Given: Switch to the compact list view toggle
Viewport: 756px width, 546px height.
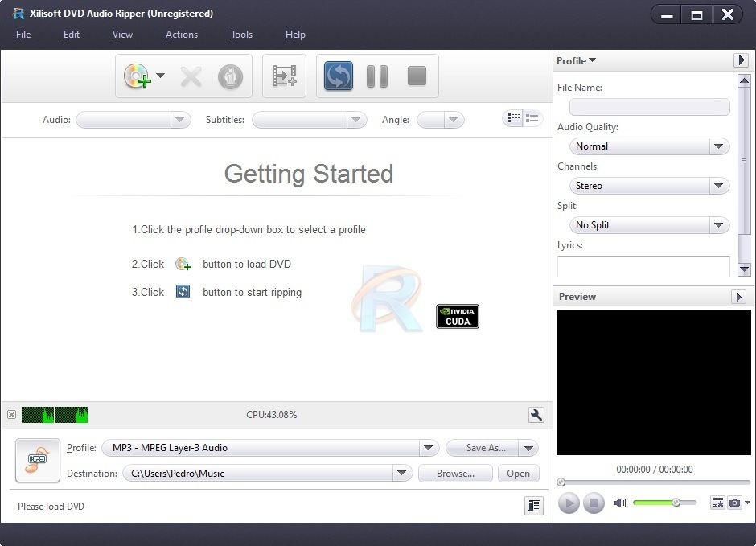Looking at the screenshot, I should tap(532, 118).
